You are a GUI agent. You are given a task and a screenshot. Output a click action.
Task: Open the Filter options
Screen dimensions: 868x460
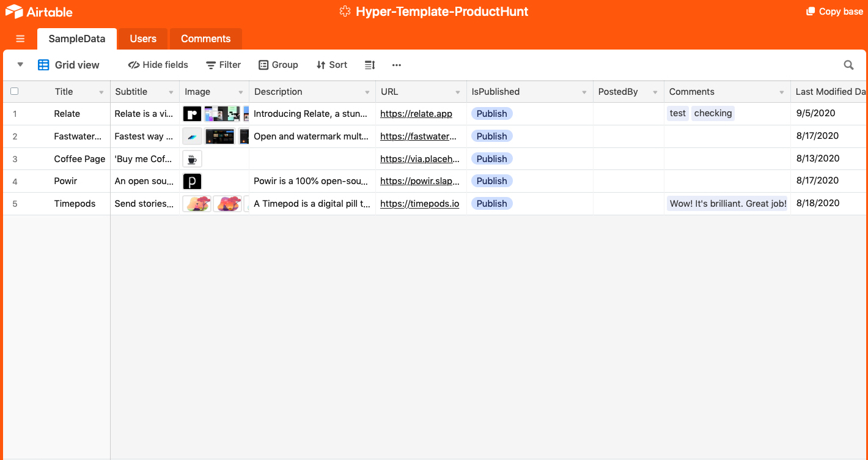224,65
